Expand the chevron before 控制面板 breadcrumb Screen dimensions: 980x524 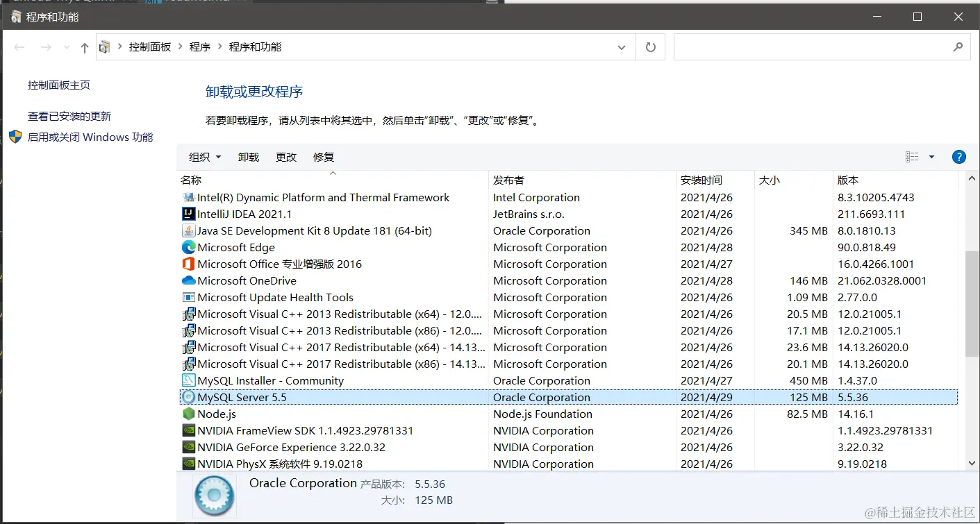(120, 47)
